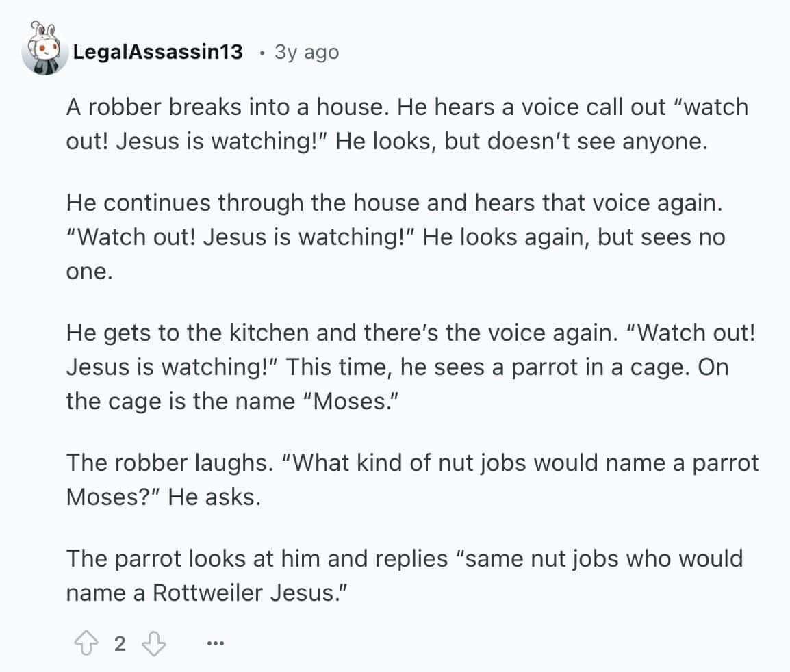Image resolution: width=790 pixels, height=672 pixels.
Task: Click the text "He asks."
Action: pos(214,497)
